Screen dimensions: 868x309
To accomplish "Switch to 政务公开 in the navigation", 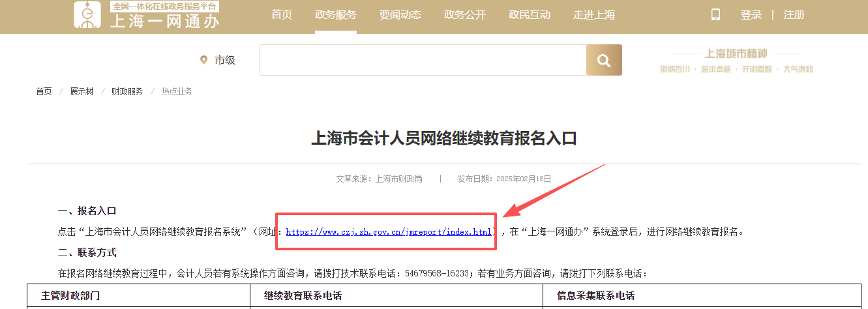I will point(465,15).
